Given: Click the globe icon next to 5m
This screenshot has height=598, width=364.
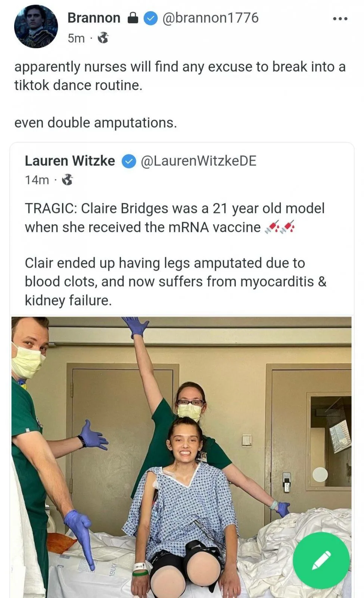Looking at the screenshot, I should coord(103,38).
